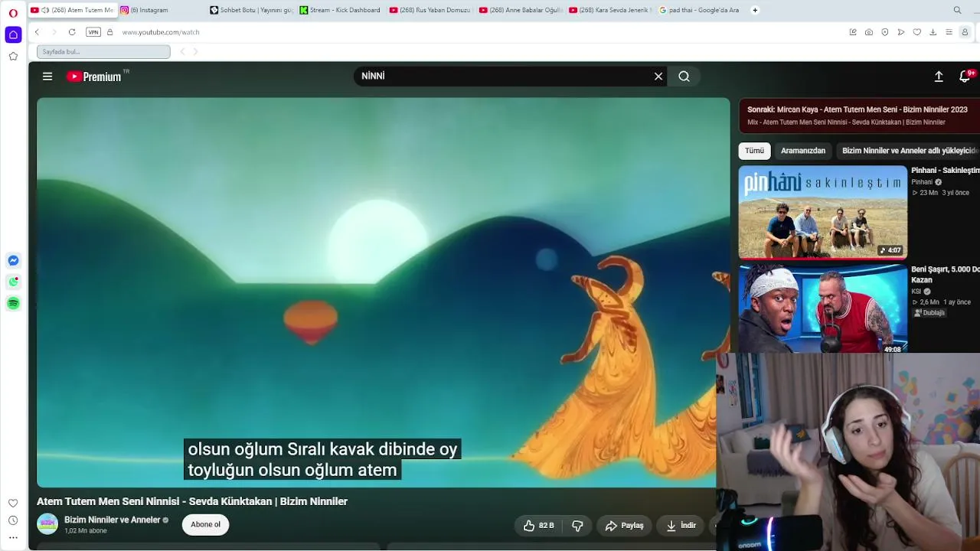Like the video with 82 B
980x551 pixels.
[539, 526]
